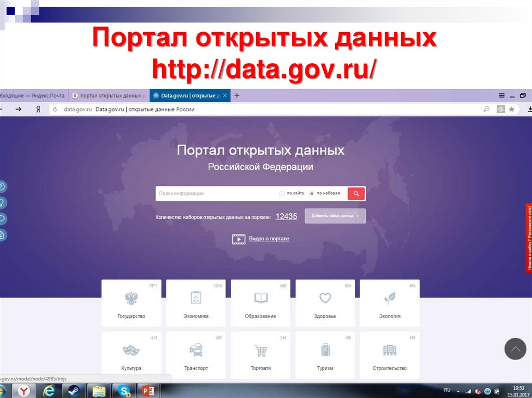Click the Туризм label text
The image size is (532, 398).
pyautogui.click(x=325, y=368)
